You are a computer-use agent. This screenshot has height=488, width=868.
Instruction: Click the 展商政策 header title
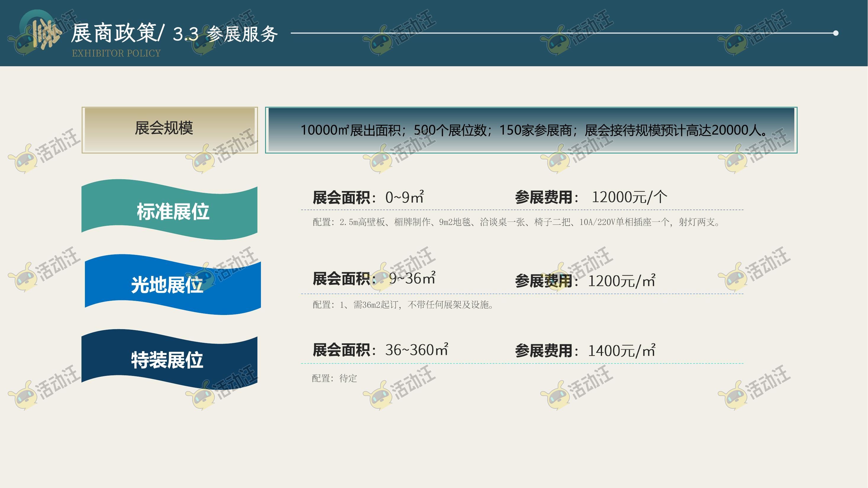pos(114,34)
